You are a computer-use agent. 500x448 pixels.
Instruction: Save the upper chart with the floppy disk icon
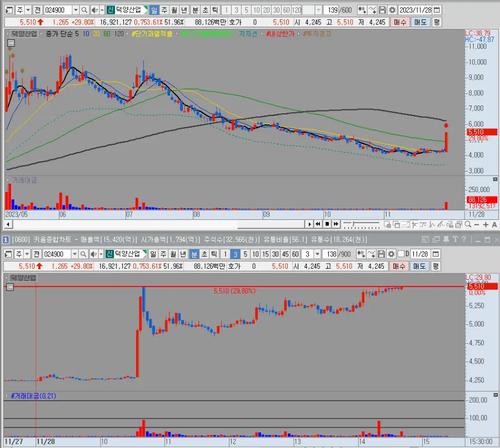382,10
